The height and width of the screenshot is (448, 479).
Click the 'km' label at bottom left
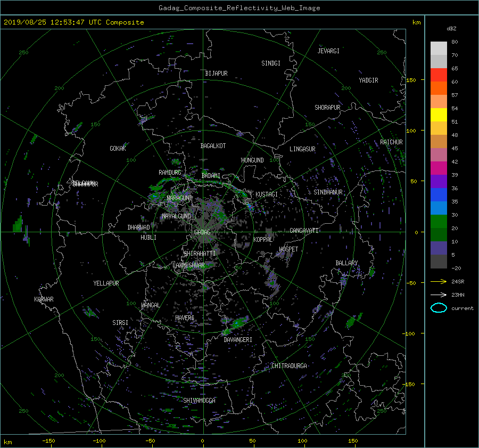point(7,442)
